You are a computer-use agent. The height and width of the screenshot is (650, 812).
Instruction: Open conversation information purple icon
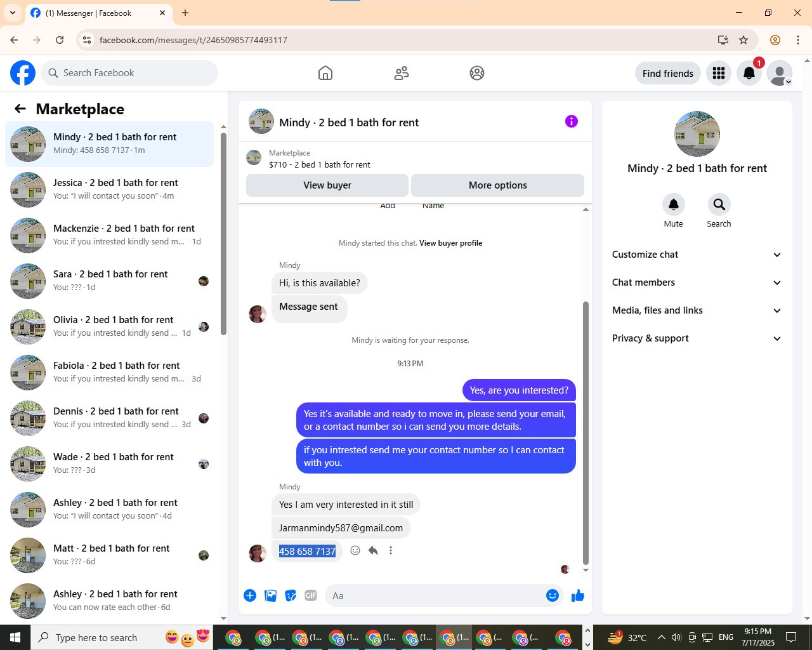(x=572, y=121)
